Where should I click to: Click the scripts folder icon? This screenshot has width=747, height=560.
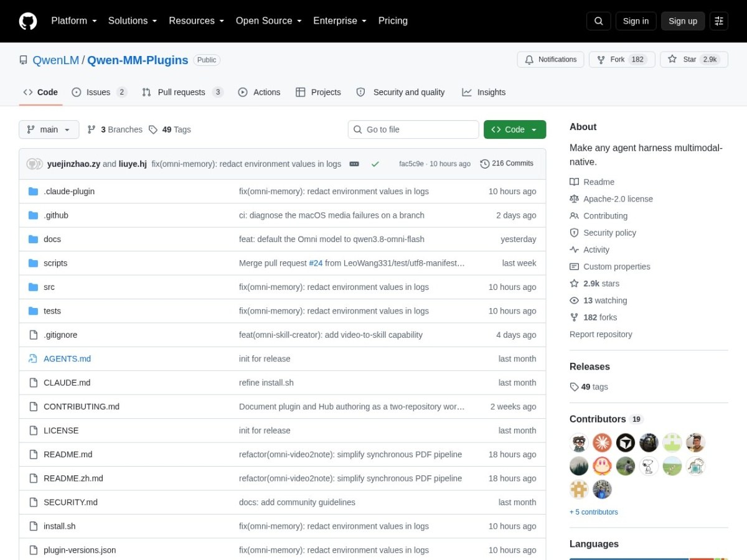point(34,263)
